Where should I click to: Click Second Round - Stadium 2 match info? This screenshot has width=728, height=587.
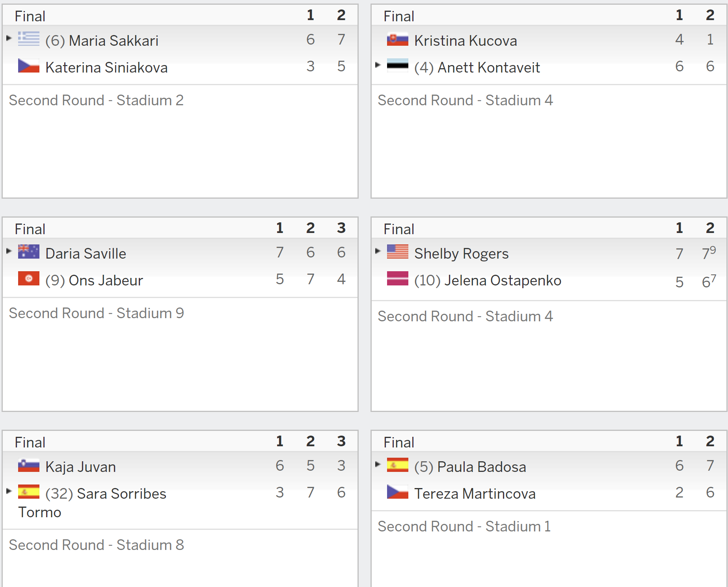(x=96, y=100)
